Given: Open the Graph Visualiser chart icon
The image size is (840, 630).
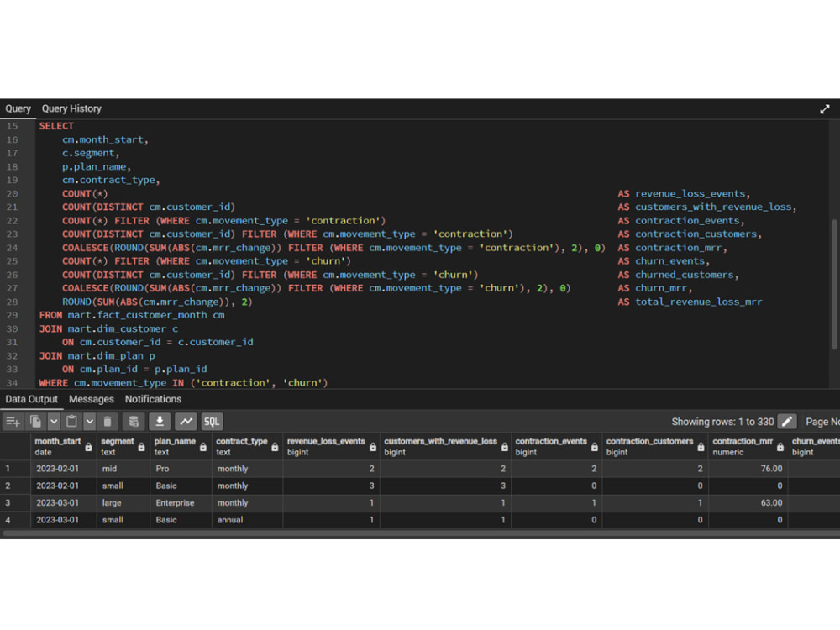Looking at the screenshot, I should pyautogui.click(x=186, y=422).
